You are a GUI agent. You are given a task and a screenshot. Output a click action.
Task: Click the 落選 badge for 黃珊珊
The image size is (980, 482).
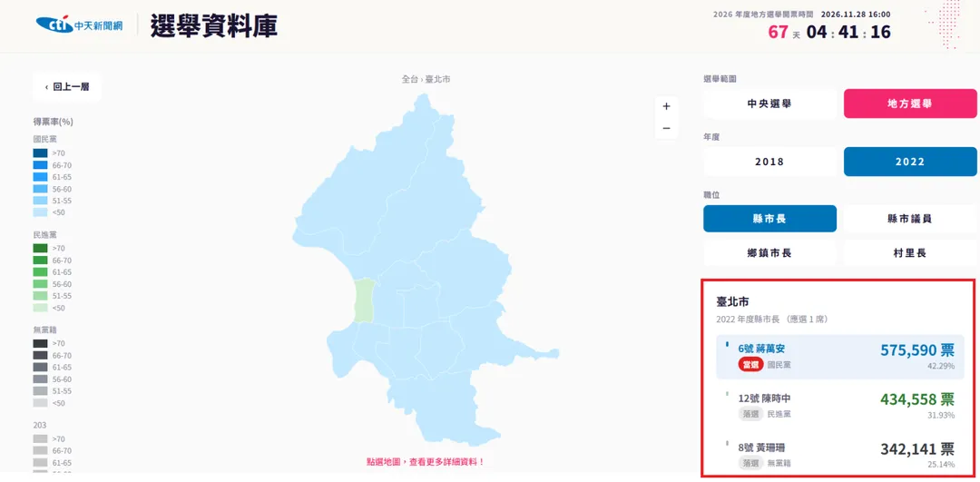(750, 463)
